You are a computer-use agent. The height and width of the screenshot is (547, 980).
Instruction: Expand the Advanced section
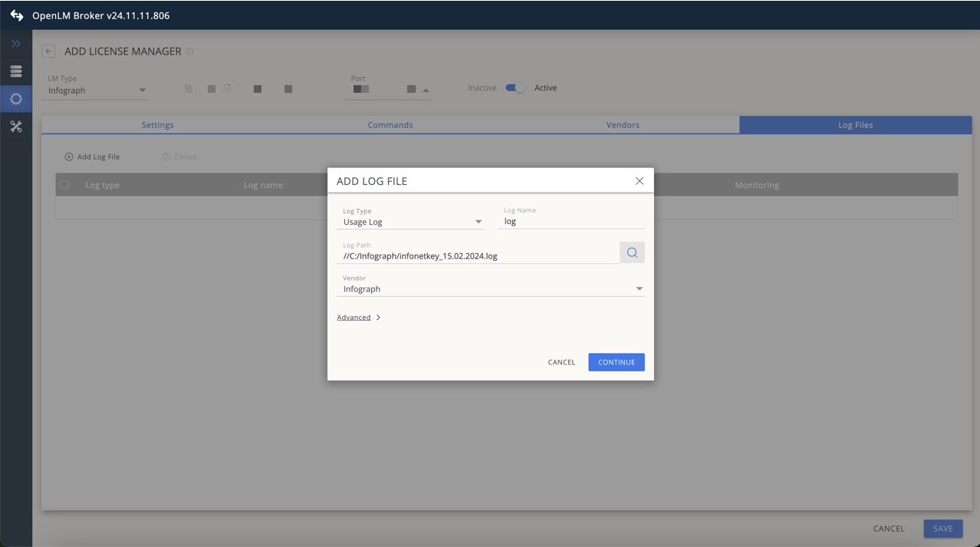358,318
